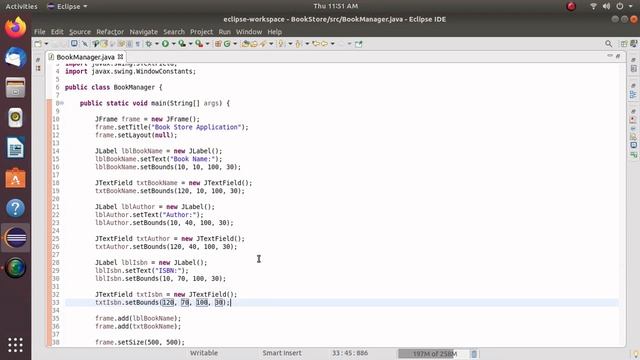Click the Quick Access search magnifier icon
This screenshot has width=640, height=360.
point(609,44)
